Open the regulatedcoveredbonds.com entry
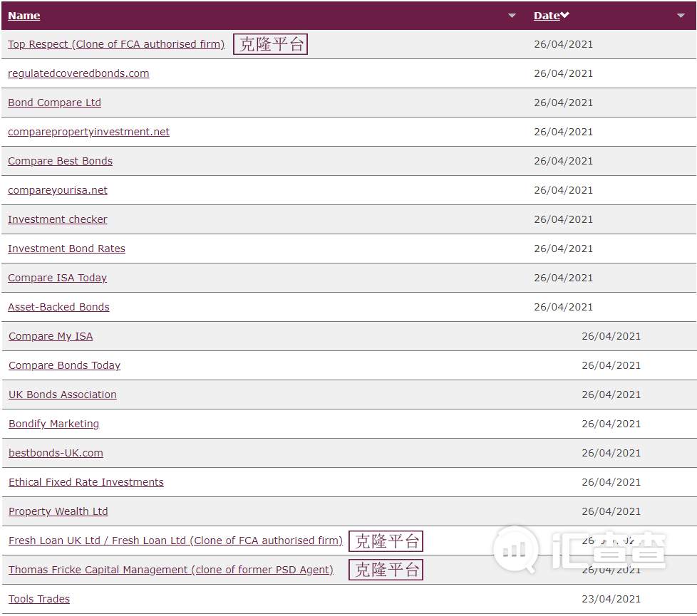This screenshot has width=697, height=616. pos(78,73)
